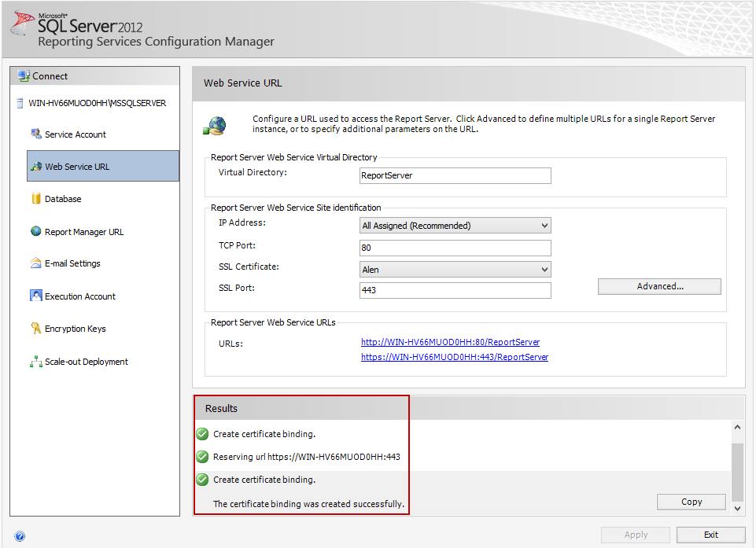Screen dimensions: 756x548
Task: Click the green check beside first Create certificate binding
Action: 202,434
